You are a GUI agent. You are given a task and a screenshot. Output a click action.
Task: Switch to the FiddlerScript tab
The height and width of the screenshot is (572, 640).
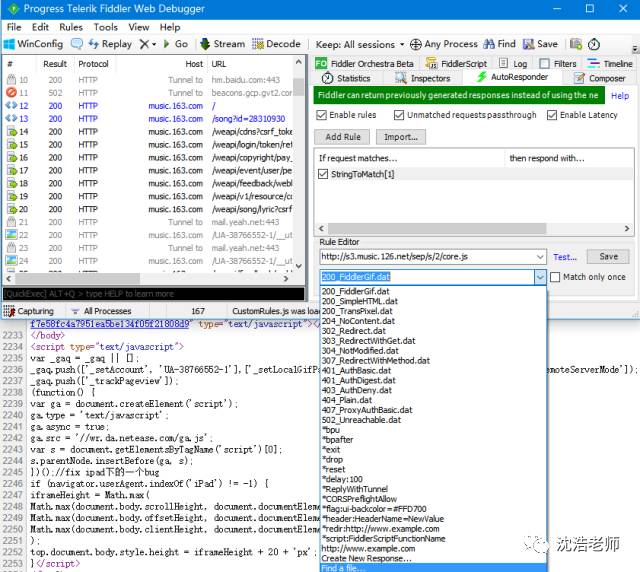pyautogui.click(x=456, y=64)
